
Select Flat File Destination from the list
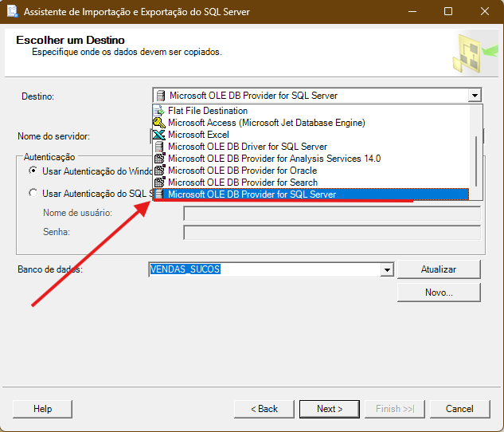[x=311, y=111]
